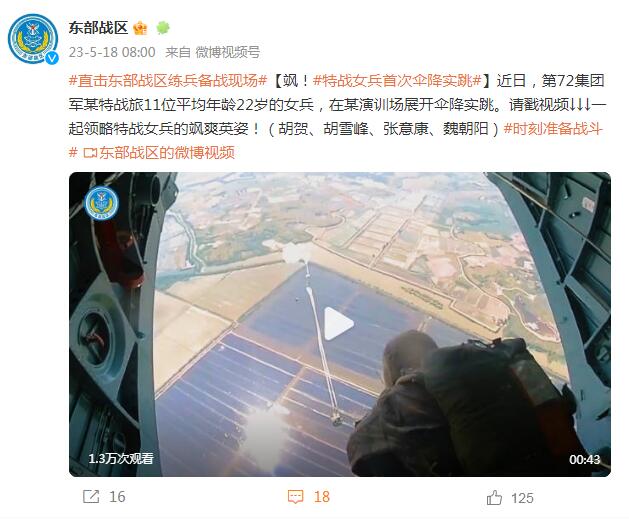Click the repost share icon

[x=91, y=497]
